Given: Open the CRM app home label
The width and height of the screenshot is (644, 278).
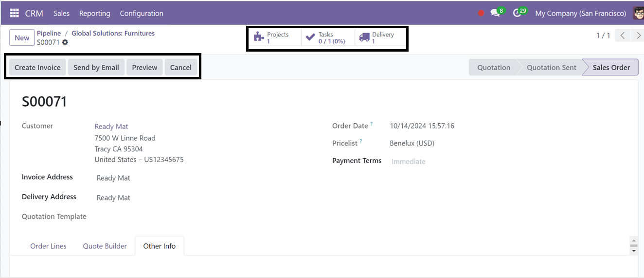Looking at the screenshot, I should (34, 13).
